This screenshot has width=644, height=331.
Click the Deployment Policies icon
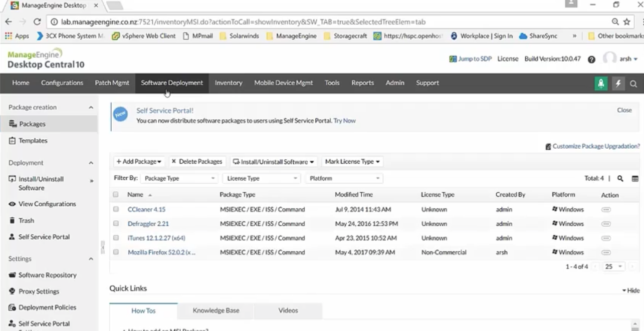coord(13,307)
